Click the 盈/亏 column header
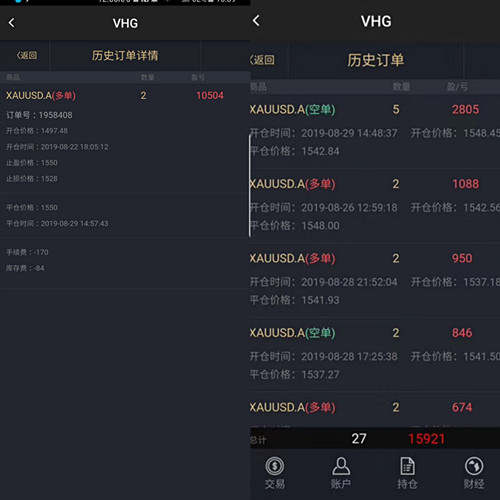Viewport: 500px width, 500px height. pyautogui.click(x=457, y=87)
